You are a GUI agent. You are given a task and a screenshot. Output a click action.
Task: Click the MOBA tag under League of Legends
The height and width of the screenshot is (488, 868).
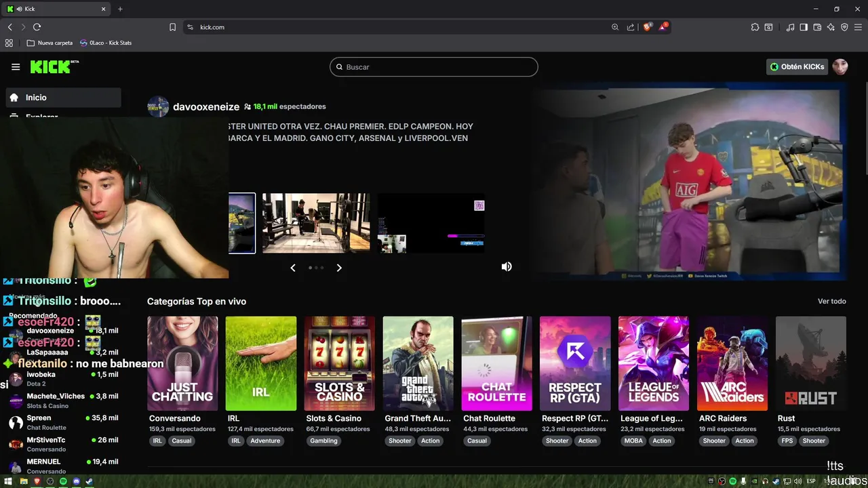click(x=633, y=441)
